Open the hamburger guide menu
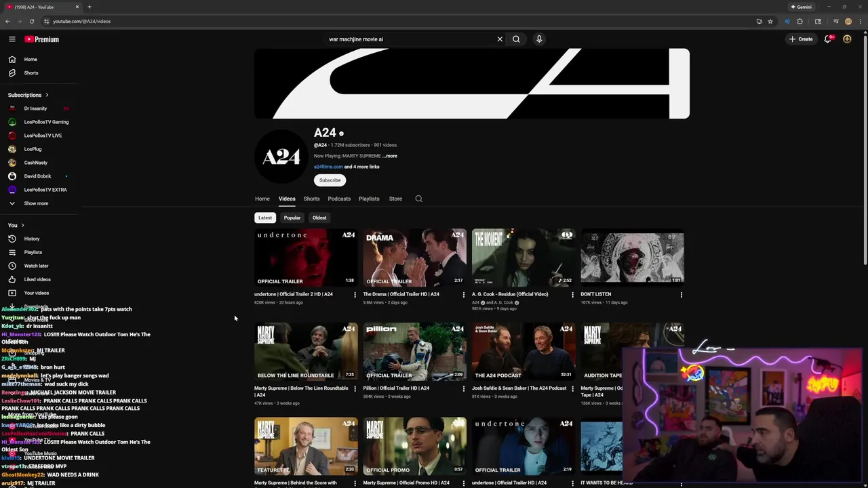 [x=12, y=39]
